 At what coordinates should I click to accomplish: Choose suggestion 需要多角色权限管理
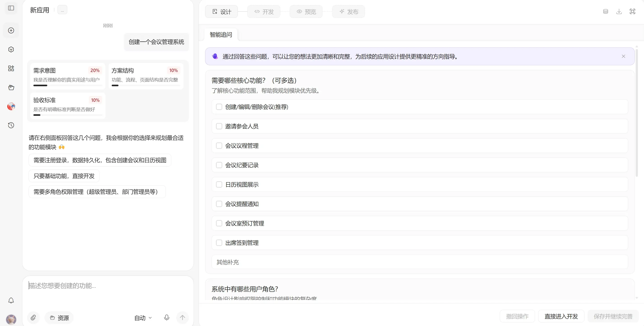coord(97,192)
